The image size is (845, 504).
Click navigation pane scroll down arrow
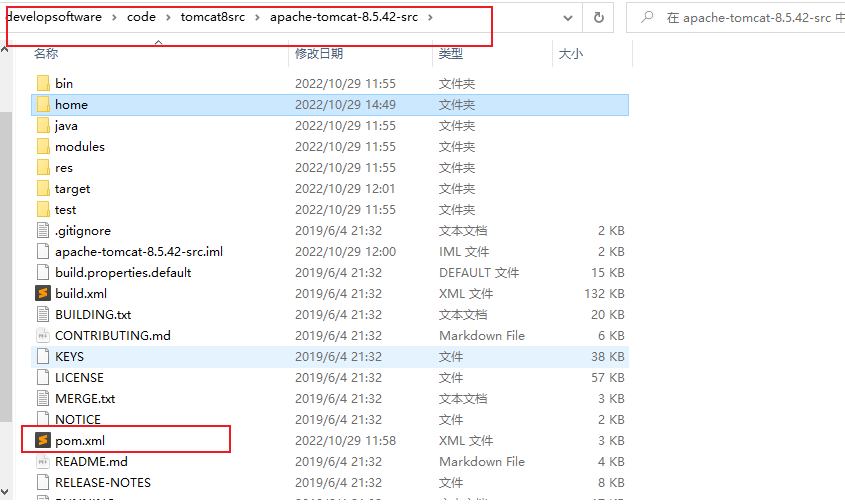coord(5,492)
